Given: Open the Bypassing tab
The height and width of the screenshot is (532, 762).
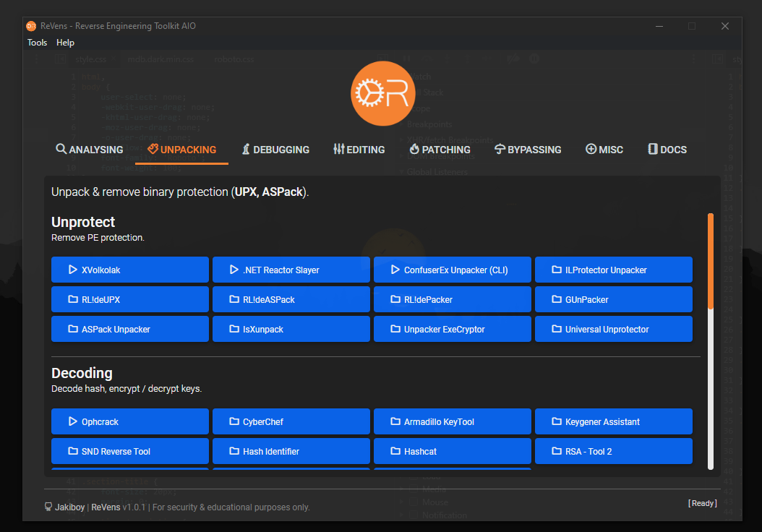Looking at the screenshot, I should tap(528, 150).
